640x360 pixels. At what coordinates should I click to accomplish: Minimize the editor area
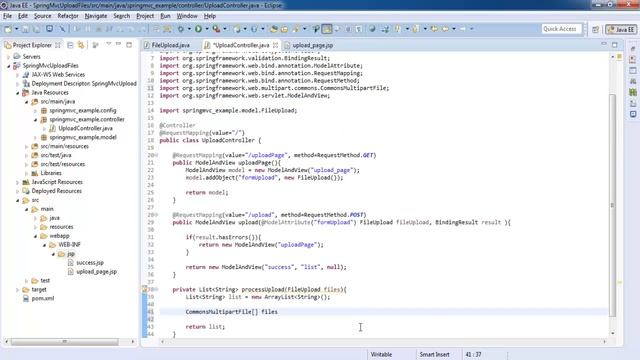coord(604,44)
